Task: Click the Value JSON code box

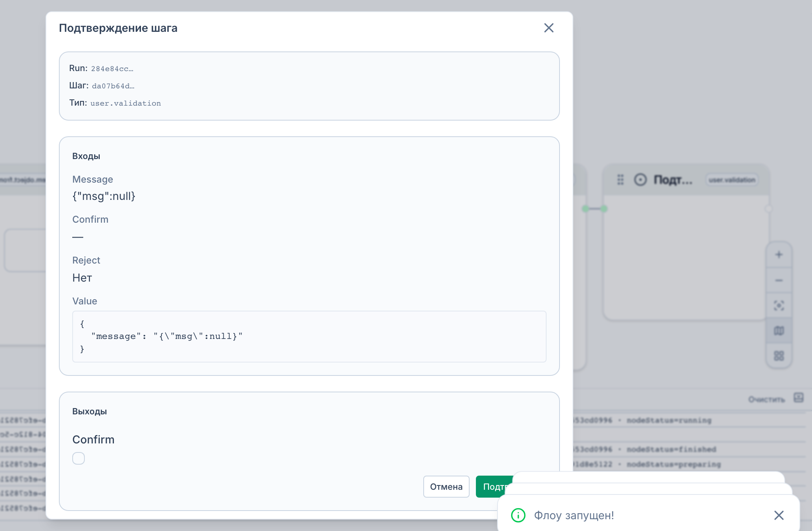Action: pos(309,337)
